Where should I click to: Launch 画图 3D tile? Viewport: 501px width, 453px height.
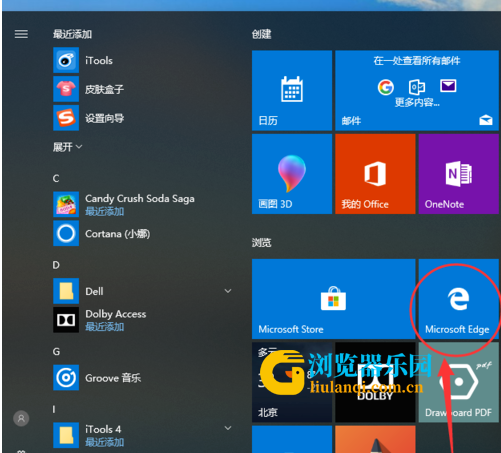pyautogui.click(x=292, y=174)
